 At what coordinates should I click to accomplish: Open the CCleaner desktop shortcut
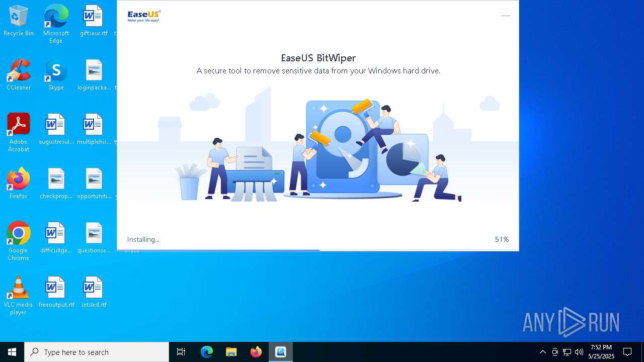[19, 75]
